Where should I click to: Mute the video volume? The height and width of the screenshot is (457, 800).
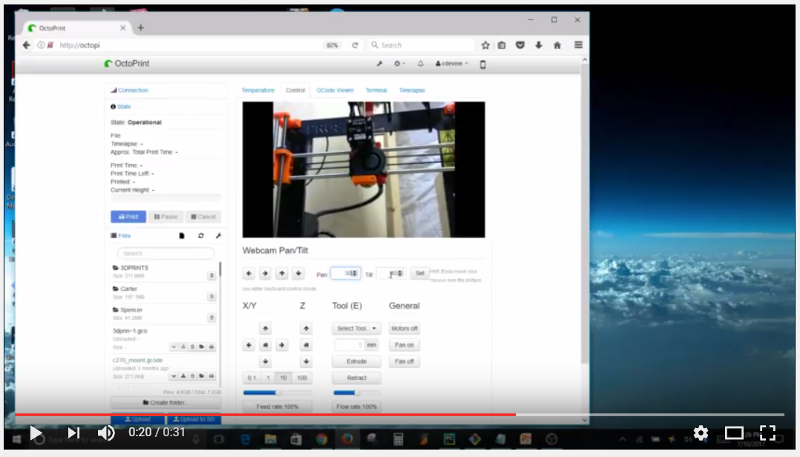(106, 433)
